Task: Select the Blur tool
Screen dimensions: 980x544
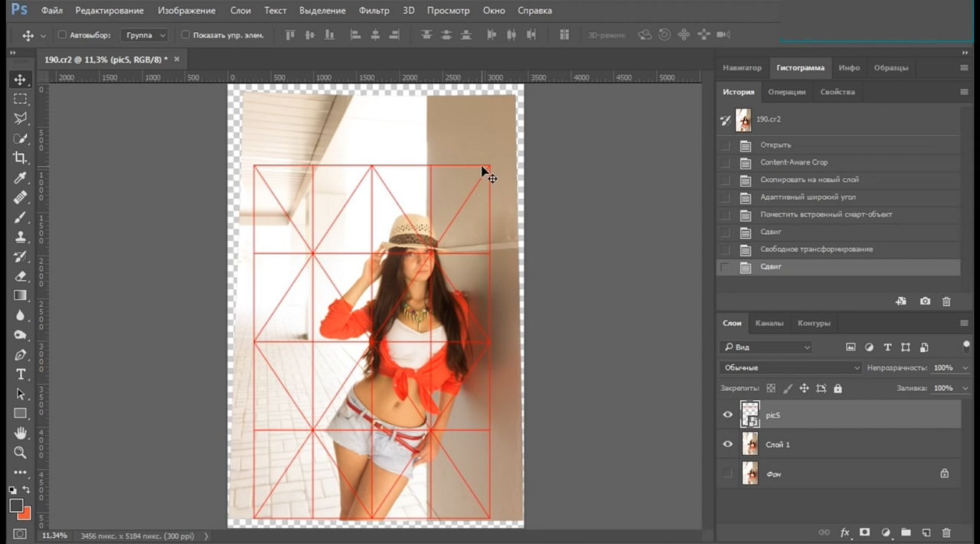Action: pos(20,315)
